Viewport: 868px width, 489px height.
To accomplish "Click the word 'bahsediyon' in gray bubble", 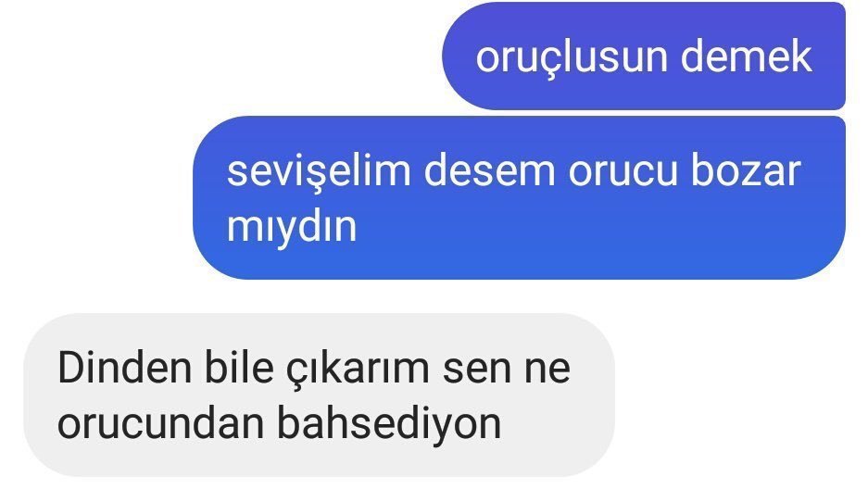I will (x=388, y=424).
